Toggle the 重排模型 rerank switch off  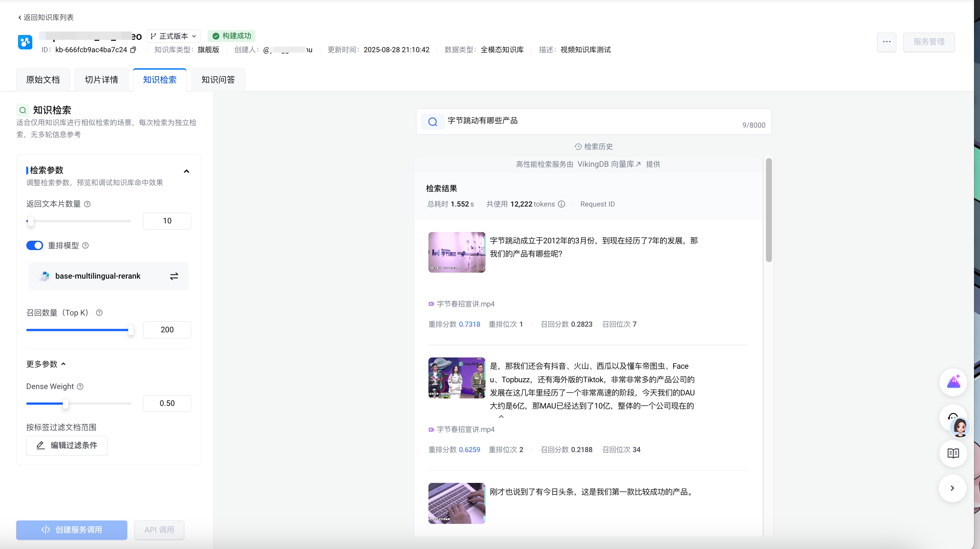pos(35,246)
